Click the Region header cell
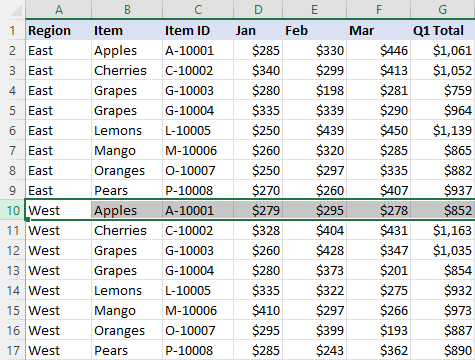The width and height of the screenshot is (475, 360). pyautogui.click(x=59, y=30)
